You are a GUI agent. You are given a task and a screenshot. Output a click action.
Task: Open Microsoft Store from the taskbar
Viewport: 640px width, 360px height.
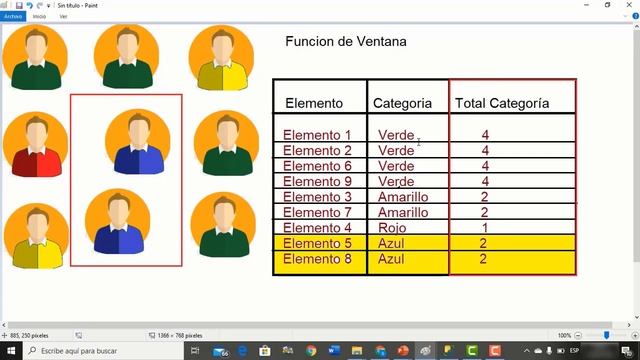pyautogui.click(x=265, y=351)
